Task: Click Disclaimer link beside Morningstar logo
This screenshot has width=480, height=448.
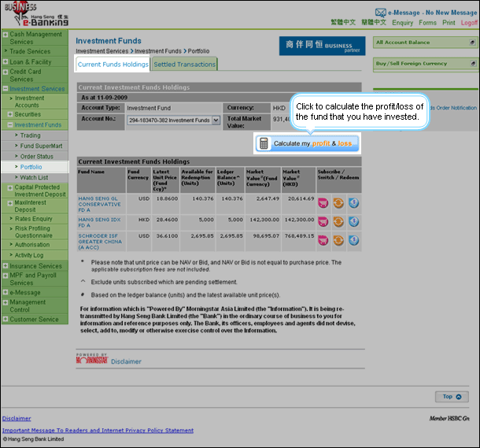Action: tap(126, 361)
